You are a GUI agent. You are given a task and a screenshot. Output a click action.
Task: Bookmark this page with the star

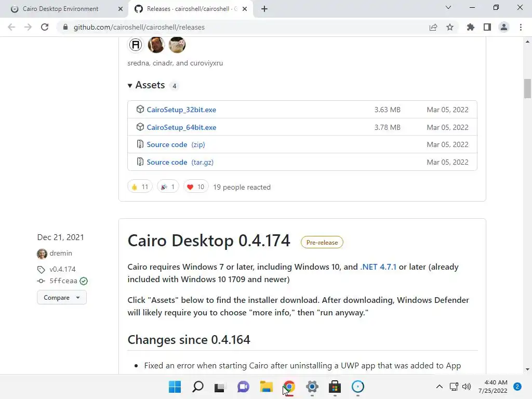[x=450, y=27]
